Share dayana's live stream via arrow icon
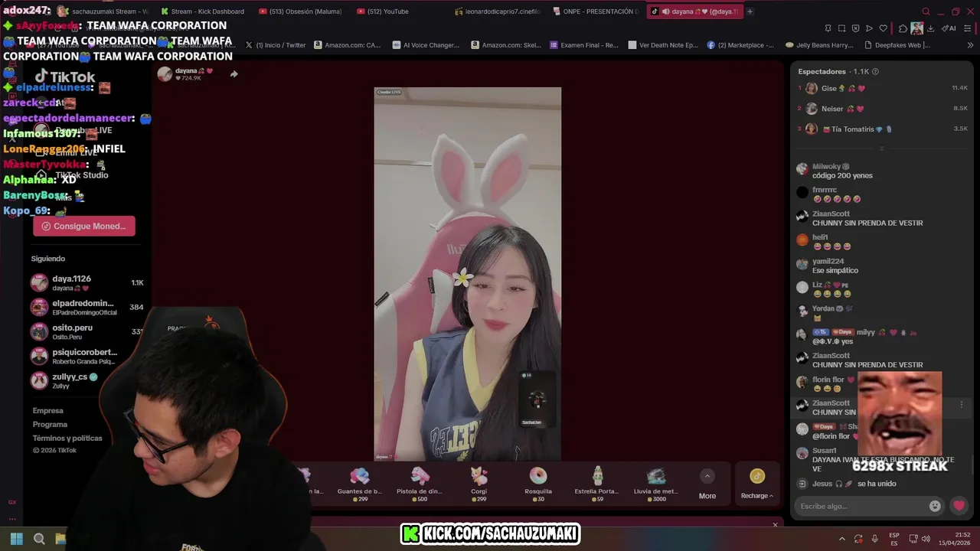Viewport: 980px width, 551px height. tap(234, 74)
